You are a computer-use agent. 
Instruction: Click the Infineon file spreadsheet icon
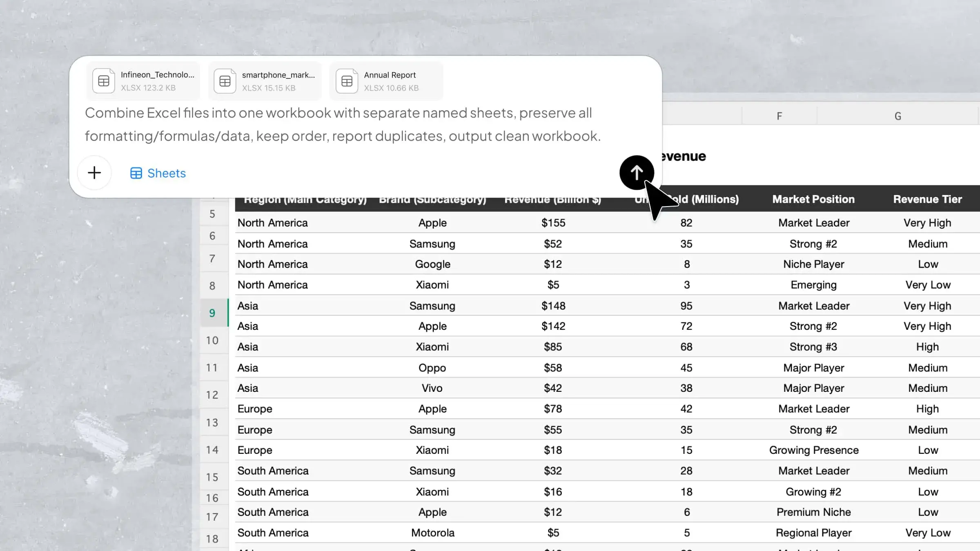(x=104, y=81)
